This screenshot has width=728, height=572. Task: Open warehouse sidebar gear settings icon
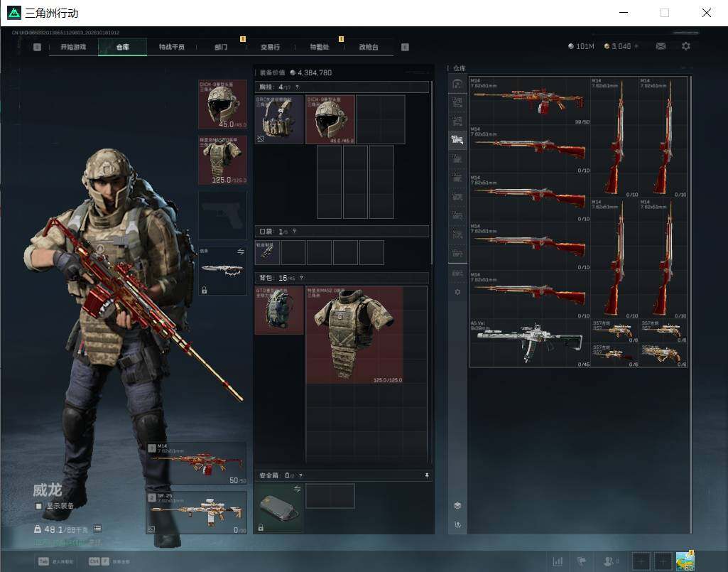point(457,292)
